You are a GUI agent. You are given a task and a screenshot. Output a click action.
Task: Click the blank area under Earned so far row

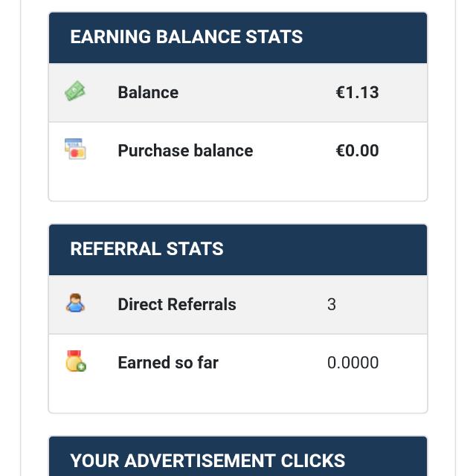click(x=238, y=399)
